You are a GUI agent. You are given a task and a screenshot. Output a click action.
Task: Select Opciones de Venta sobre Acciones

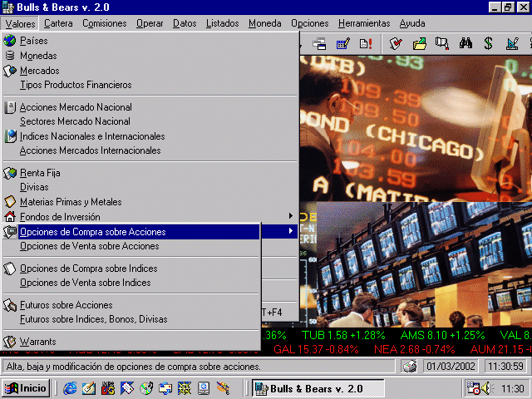(x=131, y=246)
